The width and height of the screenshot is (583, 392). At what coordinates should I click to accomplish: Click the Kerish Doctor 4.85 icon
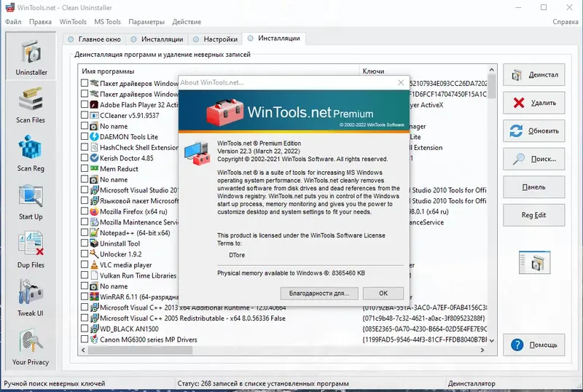[94, 158]
